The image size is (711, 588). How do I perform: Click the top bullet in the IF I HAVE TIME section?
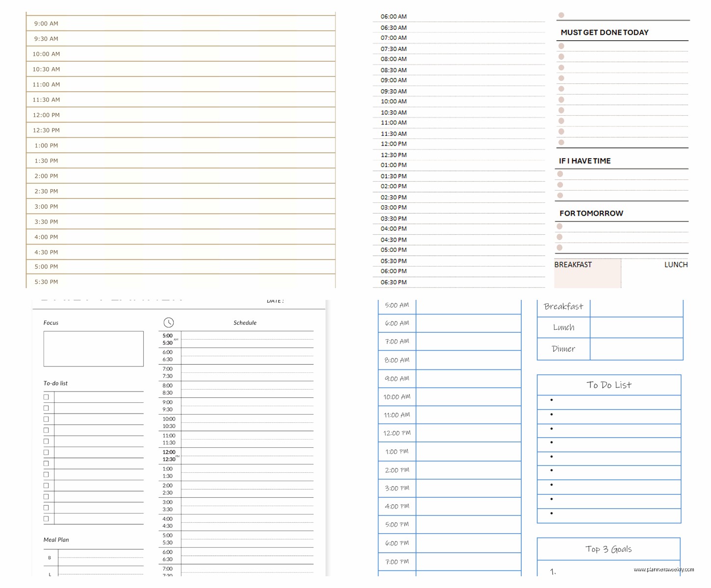point(560,174)
